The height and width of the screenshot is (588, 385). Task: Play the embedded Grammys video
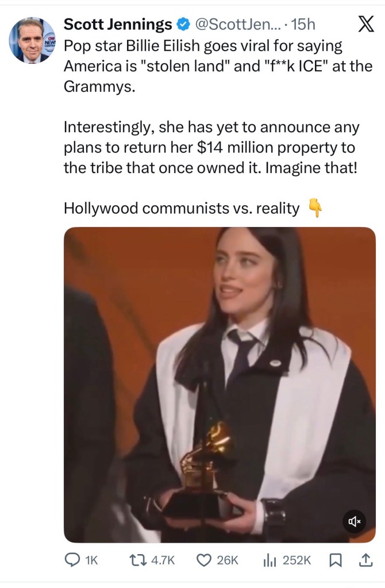pos(220,385)
